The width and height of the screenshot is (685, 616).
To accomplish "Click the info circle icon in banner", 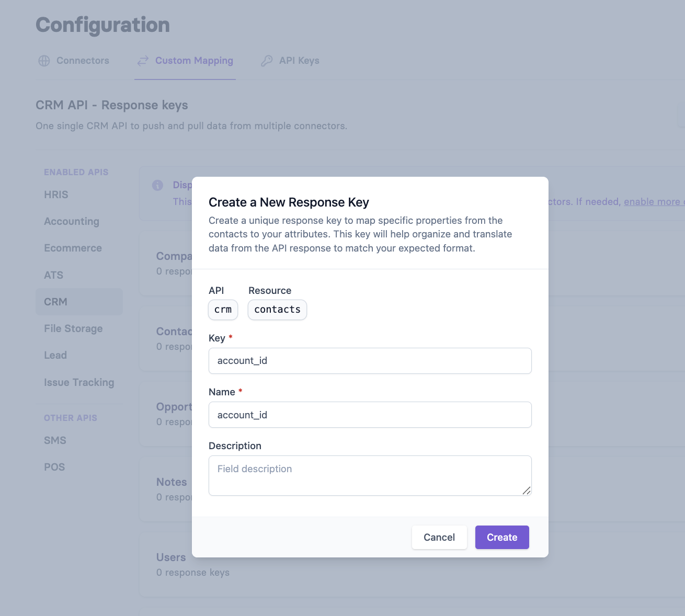I will click(x=157, y=185).
